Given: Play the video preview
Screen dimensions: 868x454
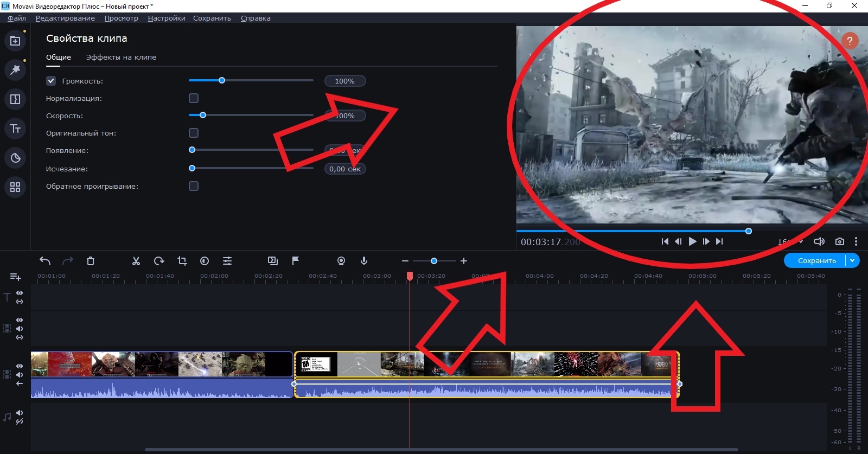Looking at the screenshot, I should [x=692, y=241].
